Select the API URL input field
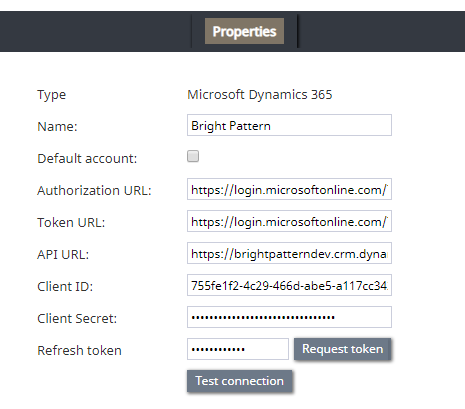Viewport: 465px width, 409px height. 289,253
